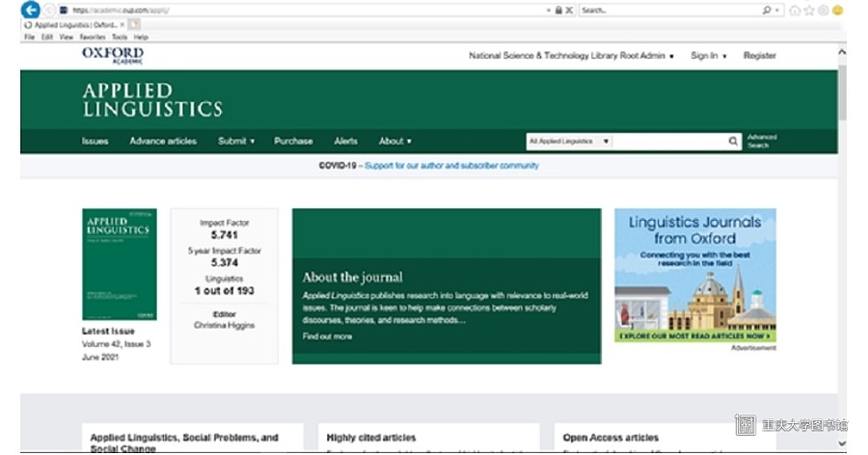This screenshot has width=868, height=455.
Task: Expand the address bar history dropdown arrow
Action: click(x=549, y=10)
